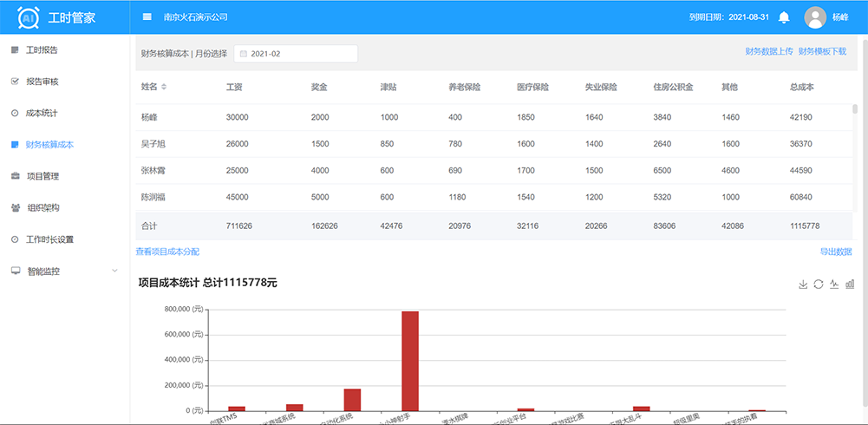Switch chart to line view
868x425 pixels.
click(834, 284)
